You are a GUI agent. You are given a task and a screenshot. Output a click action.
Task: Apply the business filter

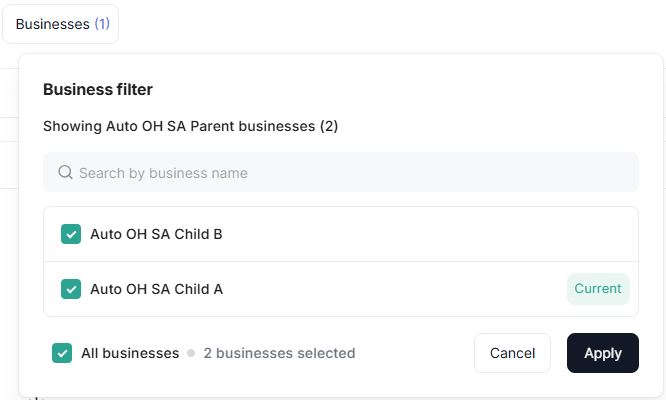[602, 353]
